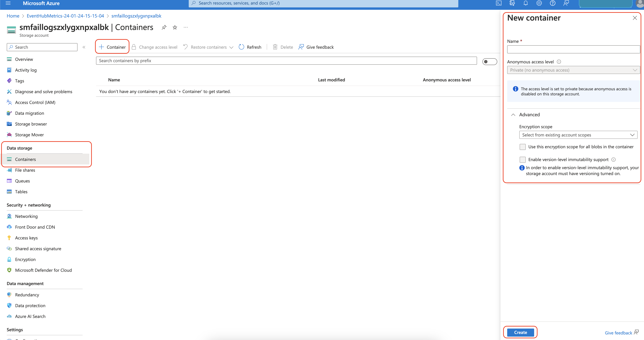Open the portal settings gear
The image size is (644, 340).
tap(539, 3)
